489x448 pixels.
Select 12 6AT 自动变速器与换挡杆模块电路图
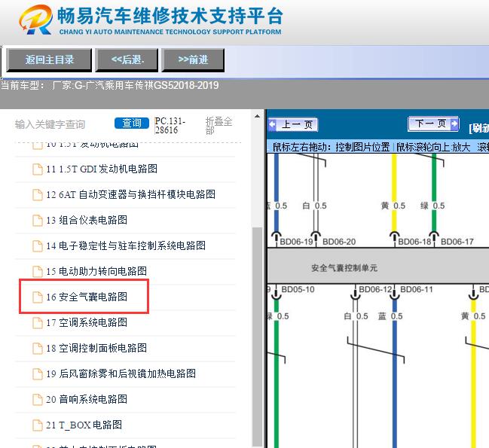point(130,195)
